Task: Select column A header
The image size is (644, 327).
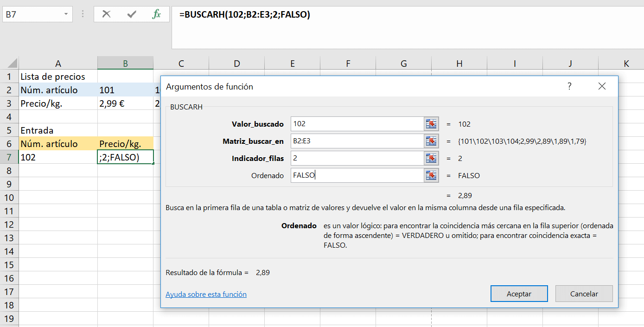Action: tap(58, 64)
